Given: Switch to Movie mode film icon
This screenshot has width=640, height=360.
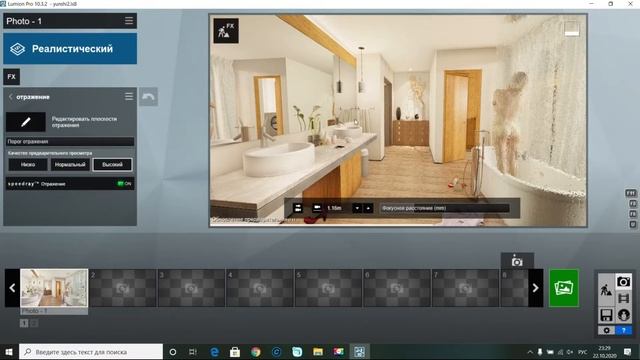Looking at the screenshot, I should 623,298.
